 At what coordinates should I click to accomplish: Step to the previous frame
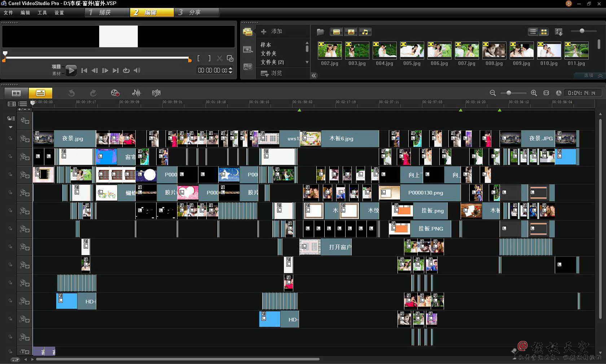point(95,70)
